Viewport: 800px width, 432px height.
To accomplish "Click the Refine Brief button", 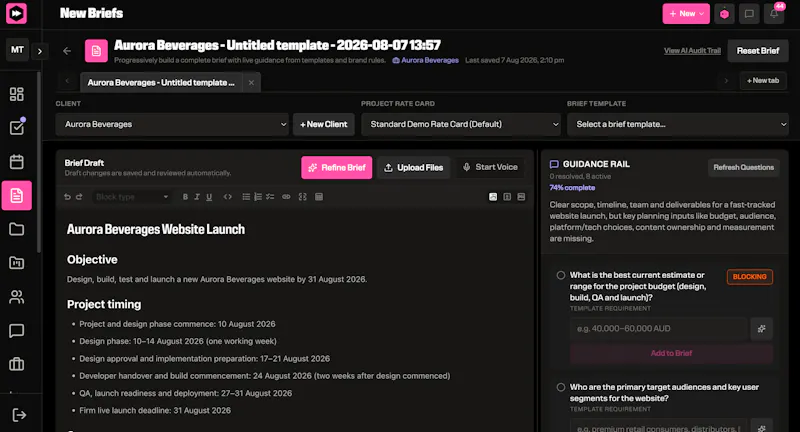I will [x=337, y=168].
